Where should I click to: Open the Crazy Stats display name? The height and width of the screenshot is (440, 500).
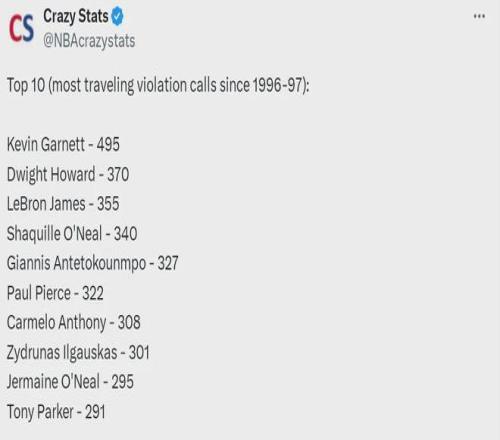76,17
